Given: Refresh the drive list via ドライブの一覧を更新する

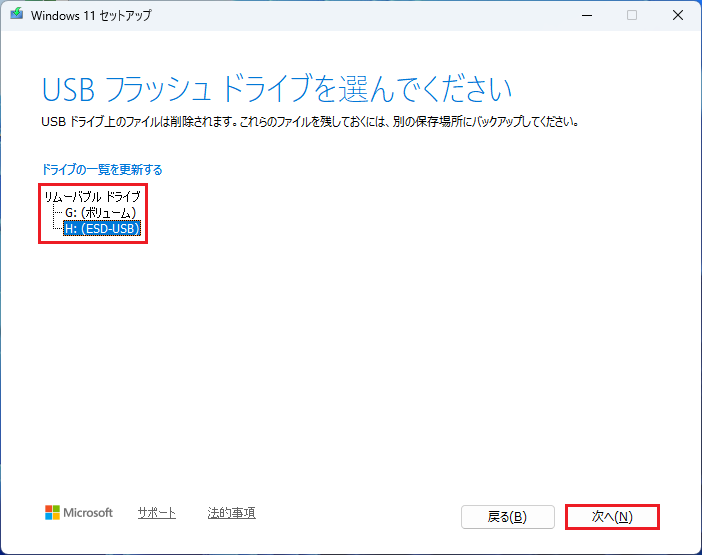Looking at the screenshot, I should (x=101, y=170).
